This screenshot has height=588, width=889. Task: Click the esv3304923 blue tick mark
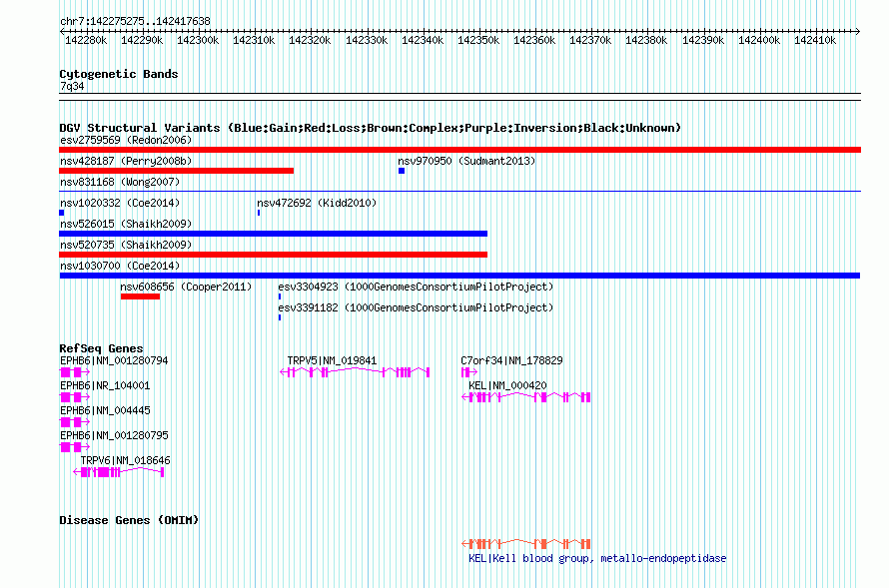(x=280, y=296)
